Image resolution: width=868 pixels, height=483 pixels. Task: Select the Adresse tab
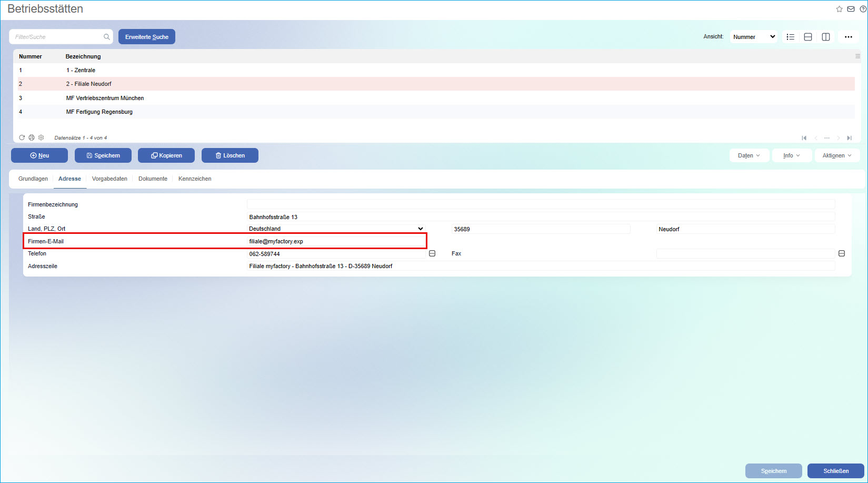pos(69,179)
